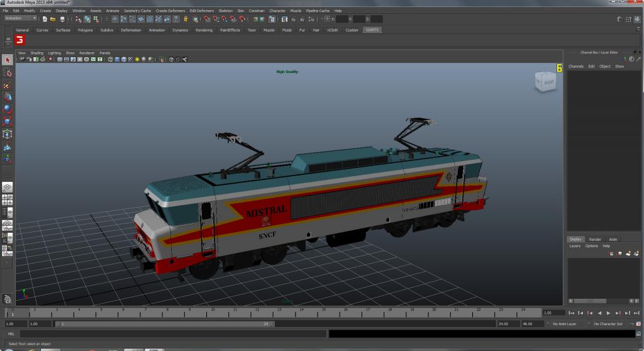Toggle wireframe shading cube icon
This screenshot has height=351, width=644.
click(110, 60)
